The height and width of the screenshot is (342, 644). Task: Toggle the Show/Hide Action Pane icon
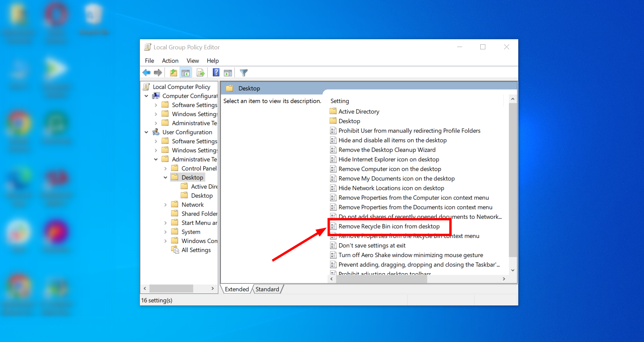pos(228,72)
